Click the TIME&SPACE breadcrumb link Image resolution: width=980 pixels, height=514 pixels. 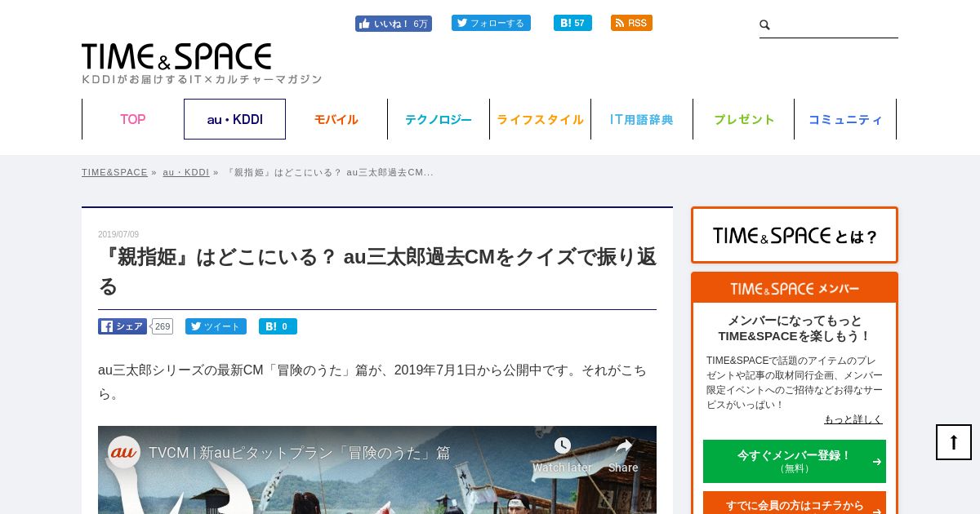(x=114, y=172)
